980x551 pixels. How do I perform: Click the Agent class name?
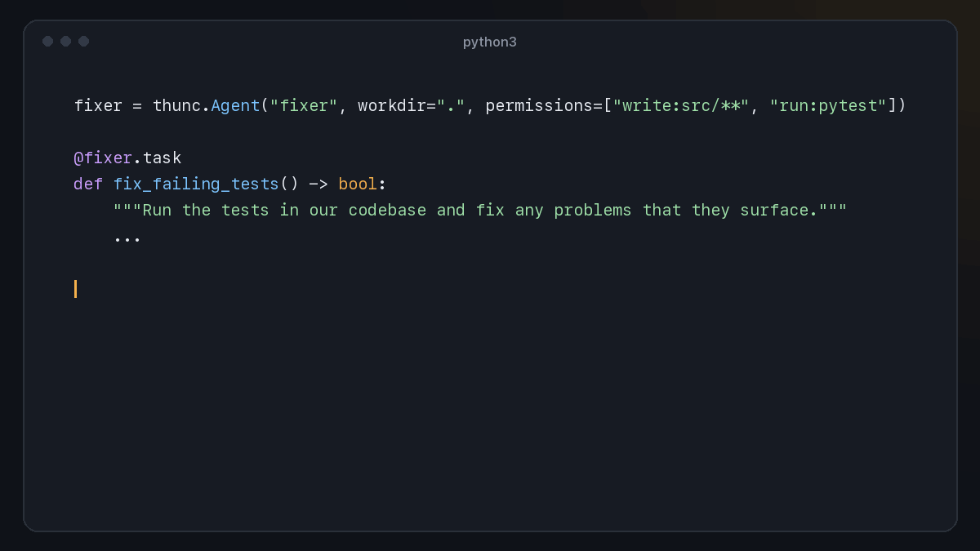click(x=235, y=105)
